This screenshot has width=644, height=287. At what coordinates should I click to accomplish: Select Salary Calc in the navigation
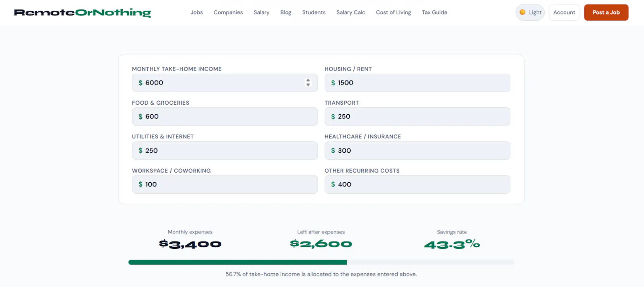[351, 12]
